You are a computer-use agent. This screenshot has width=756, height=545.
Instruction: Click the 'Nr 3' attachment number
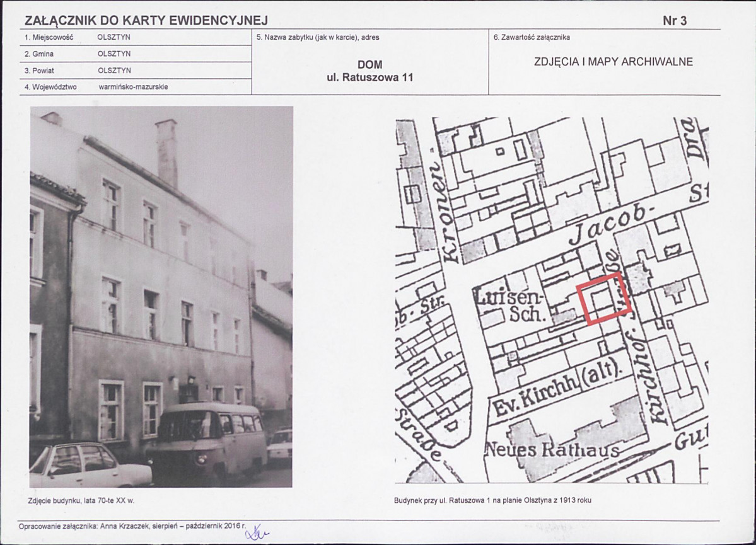674,21
